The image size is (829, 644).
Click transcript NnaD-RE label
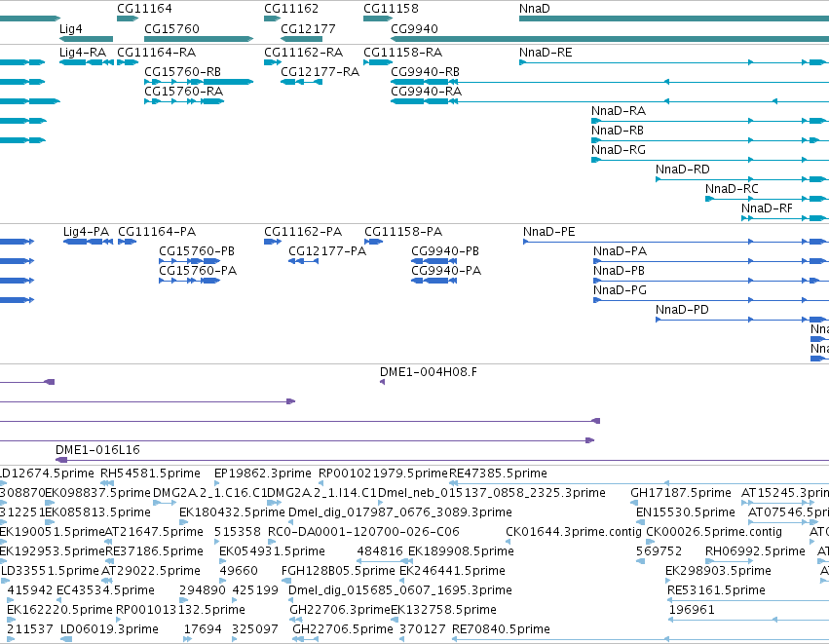(546, 53)
